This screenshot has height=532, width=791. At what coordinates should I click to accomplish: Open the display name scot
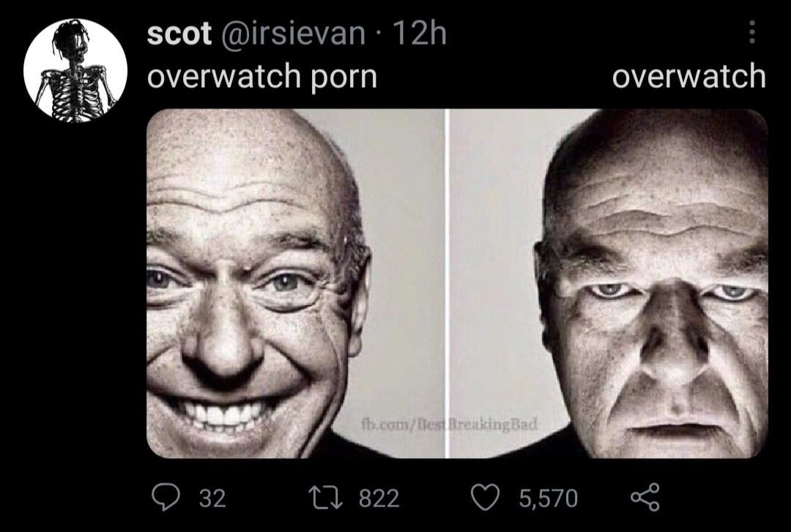(179, 34)
